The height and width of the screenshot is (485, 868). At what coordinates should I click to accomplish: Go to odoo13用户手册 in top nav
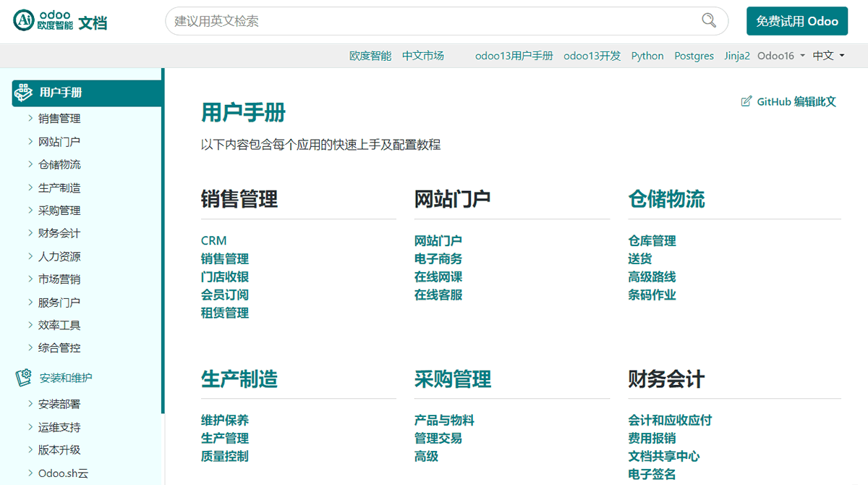tap(514, 56)
